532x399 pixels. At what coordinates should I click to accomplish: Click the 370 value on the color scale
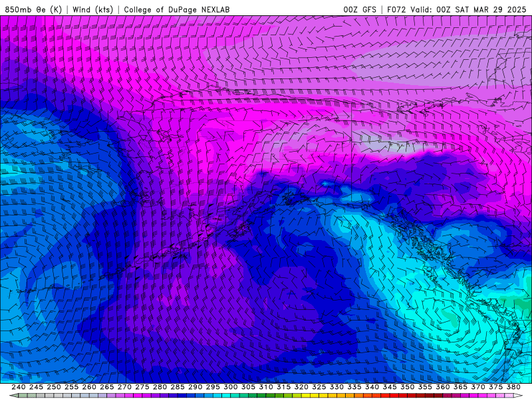[x=478, y=387]
